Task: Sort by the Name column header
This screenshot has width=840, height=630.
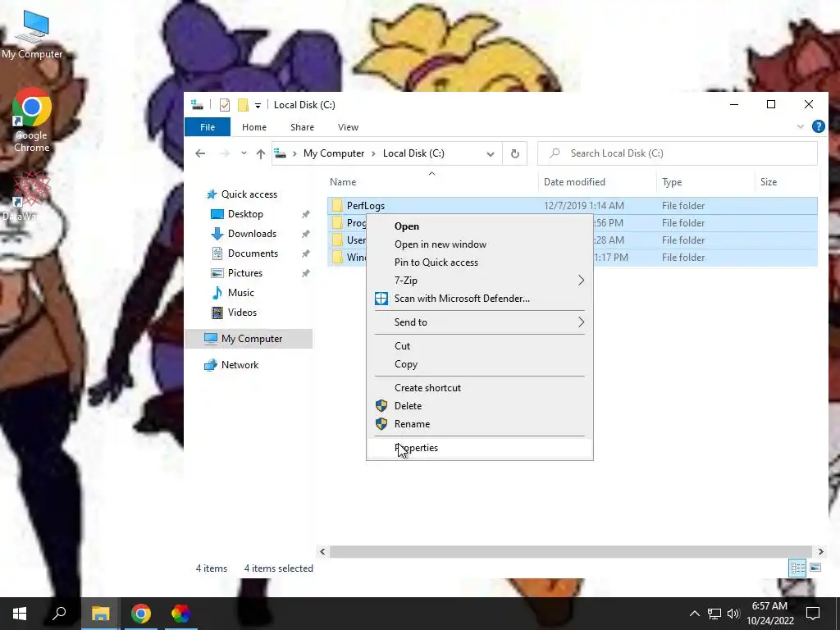Action: 431,181
